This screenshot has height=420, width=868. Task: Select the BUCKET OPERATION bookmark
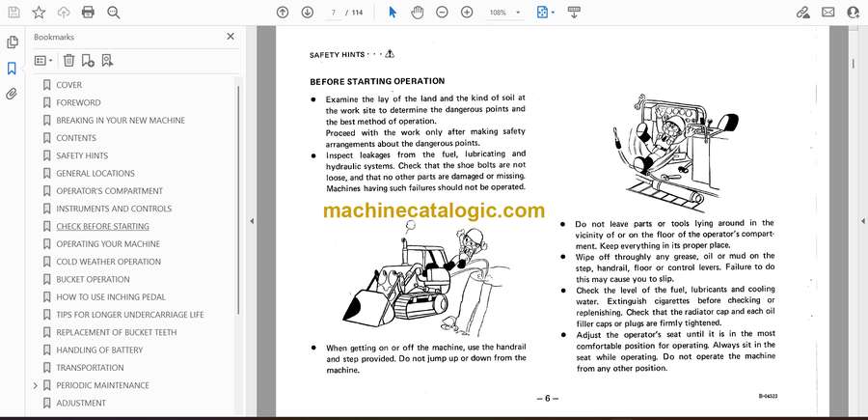93,279
